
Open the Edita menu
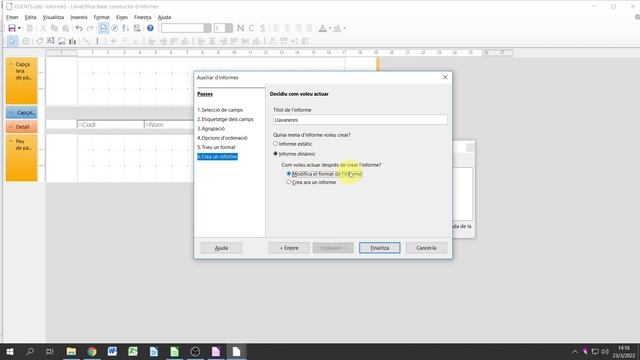[x=31, y=17]
